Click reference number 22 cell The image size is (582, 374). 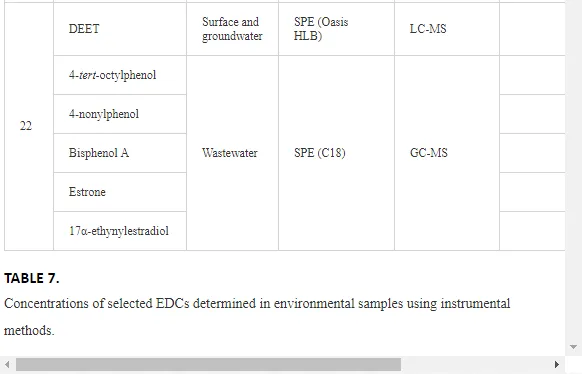tap(29, 126)
